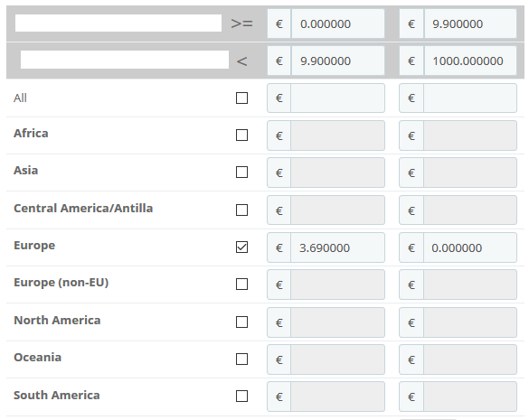
Task: Check the Oceania zone checkbox
Action: (x=241, y=359)
